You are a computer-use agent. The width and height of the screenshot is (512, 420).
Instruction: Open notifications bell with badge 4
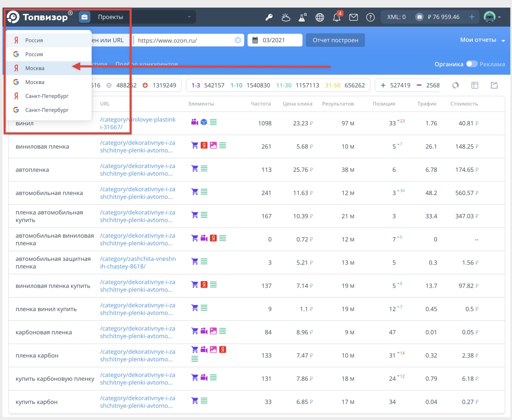coord(337,17)
